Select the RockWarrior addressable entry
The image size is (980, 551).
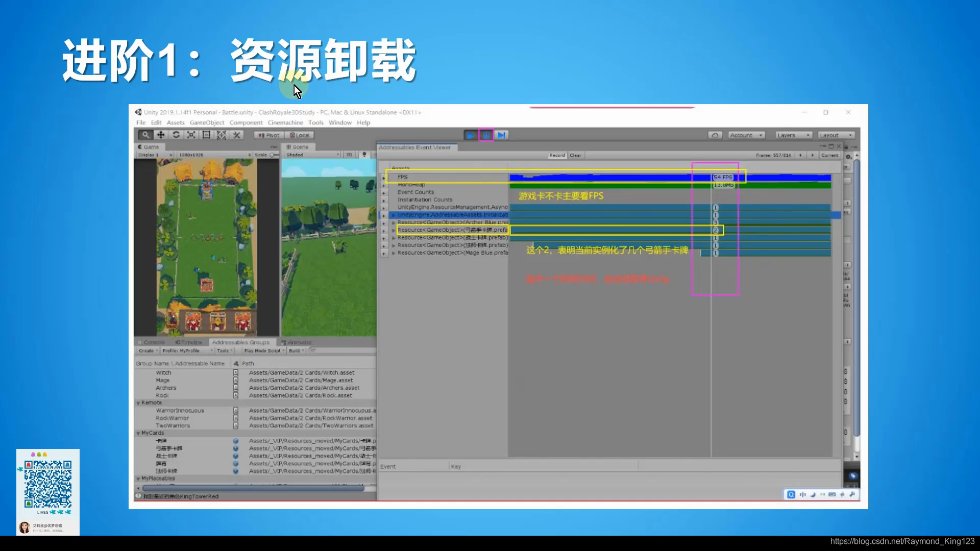tap(172, 418)
